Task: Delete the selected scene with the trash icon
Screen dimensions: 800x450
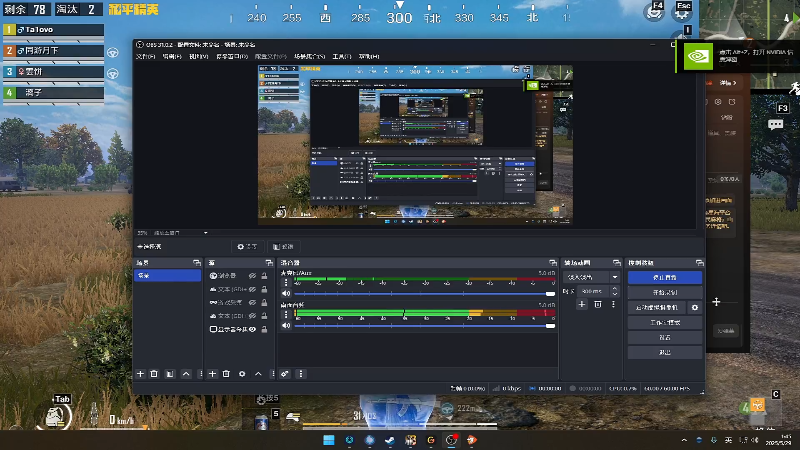Action: (154, 374)
